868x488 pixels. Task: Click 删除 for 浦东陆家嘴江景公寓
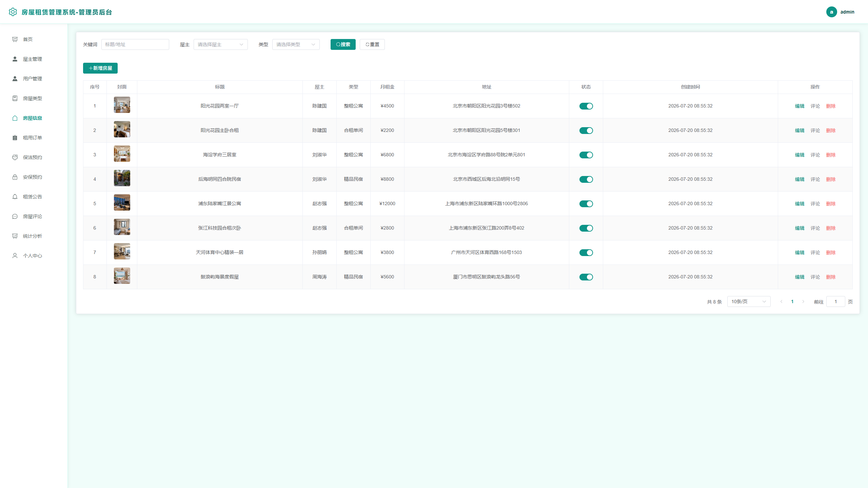(x=831, y=204)
